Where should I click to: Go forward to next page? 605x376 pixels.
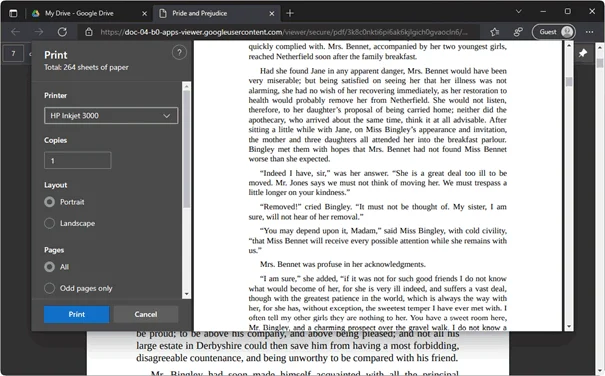(x=39, y=32)
